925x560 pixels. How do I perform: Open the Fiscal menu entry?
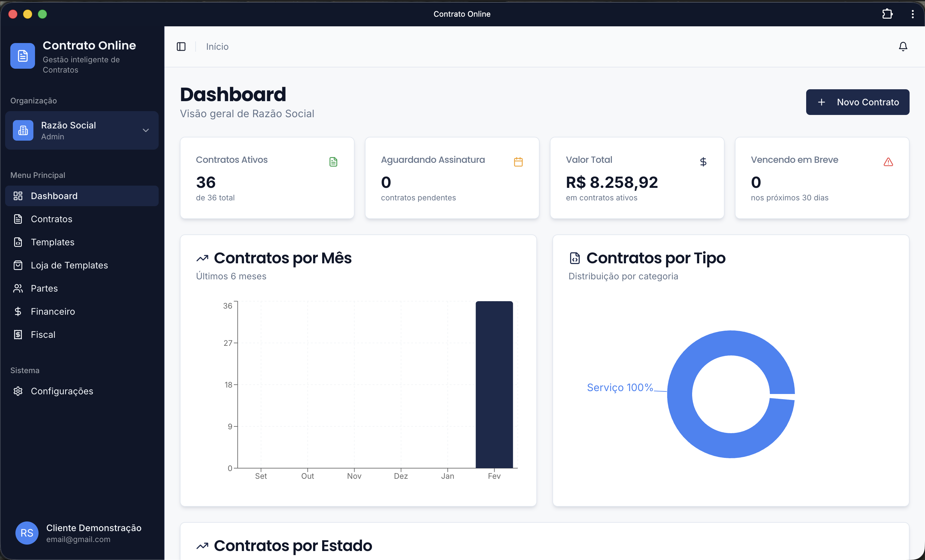[x=82, y=335]
